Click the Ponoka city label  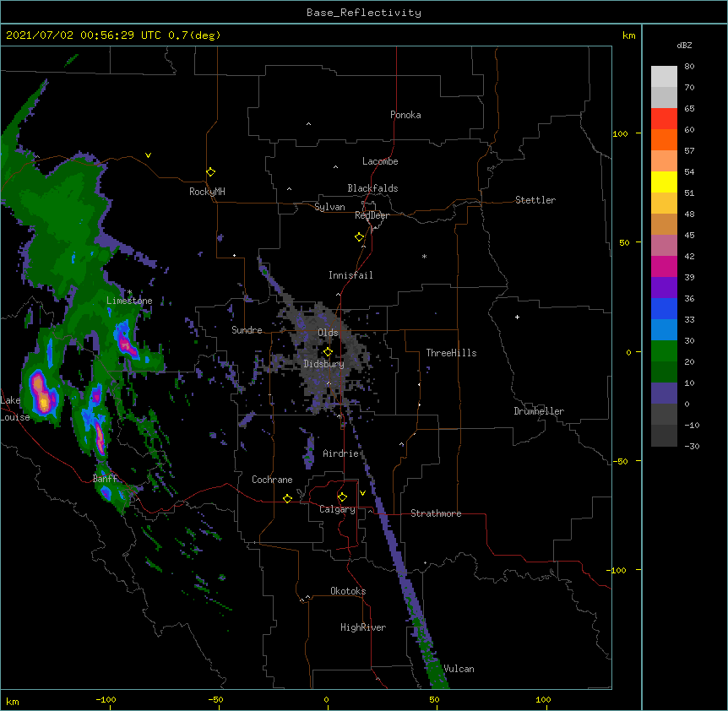405,115
